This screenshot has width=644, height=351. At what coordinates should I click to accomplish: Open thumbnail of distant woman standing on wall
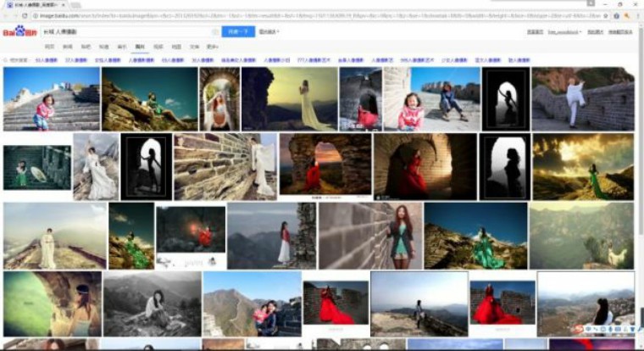click(x=419, y=304)
